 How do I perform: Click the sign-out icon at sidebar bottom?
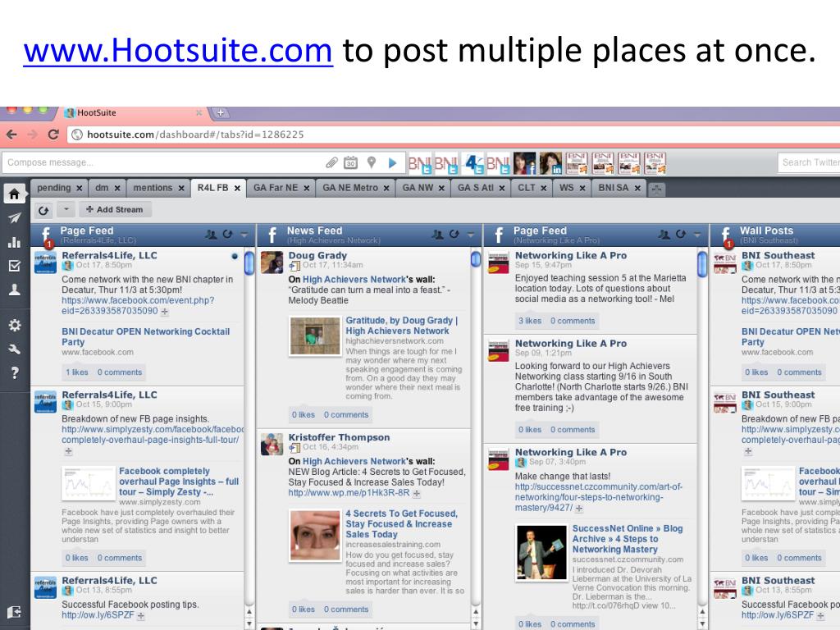point(15,612)
